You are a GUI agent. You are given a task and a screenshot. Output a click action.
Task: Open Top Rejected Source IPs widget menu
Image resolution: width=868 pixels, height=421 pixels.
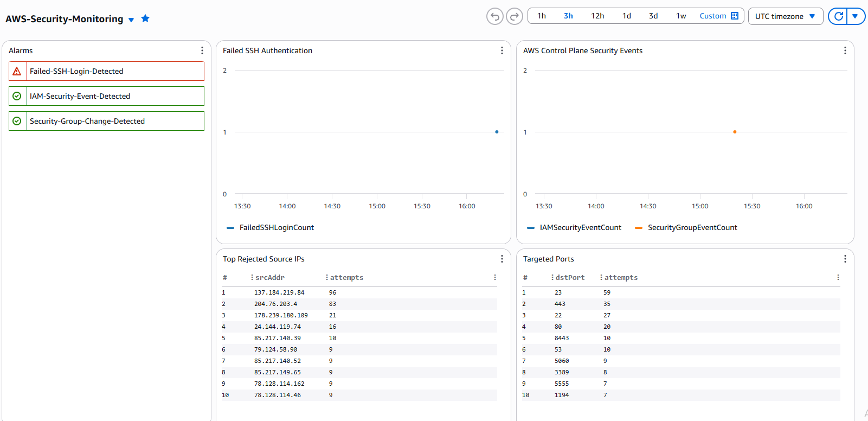pyautogui.click(x=502, y=259)
